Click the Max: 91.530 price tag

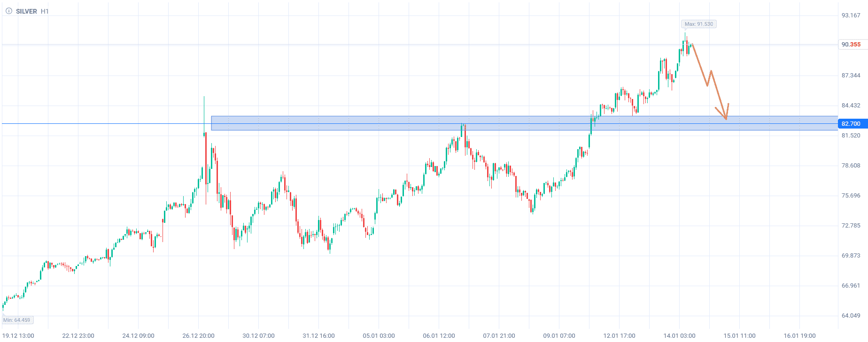(x=698, y=24)
